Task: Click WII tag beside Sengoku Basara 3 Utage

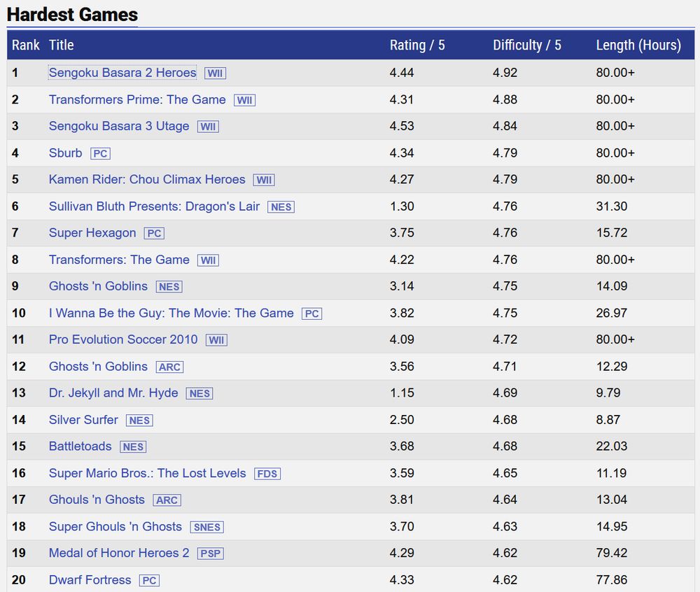Action: coord(208,127)
